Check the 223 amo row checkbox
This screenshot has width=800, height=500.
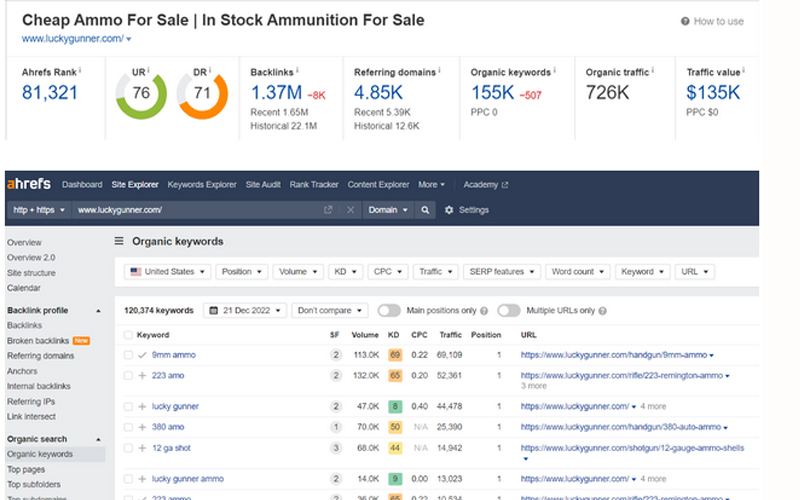128,376
